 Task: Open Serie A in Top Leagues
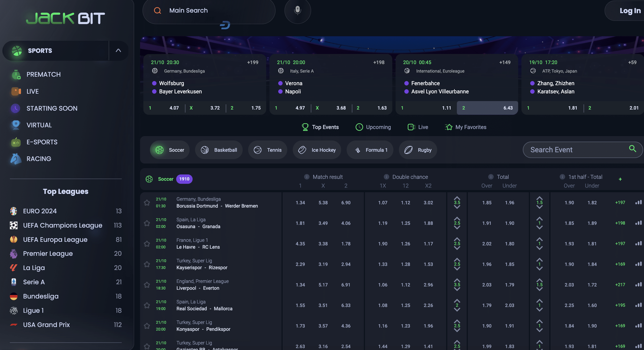66,282
